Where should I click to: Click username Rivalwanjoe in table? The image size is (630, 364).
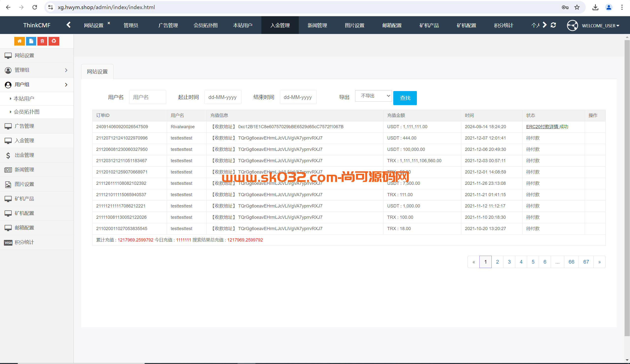pyautogui.click(x=182, y=127)
